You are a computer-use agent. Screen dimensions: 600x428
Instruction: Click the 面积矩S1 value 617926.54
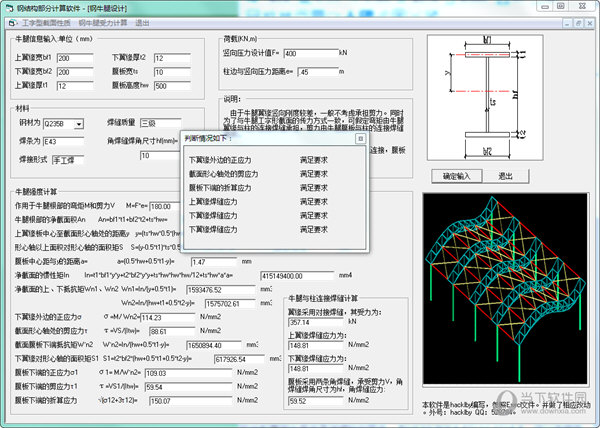pyautogui.click(x=239, y=359)
